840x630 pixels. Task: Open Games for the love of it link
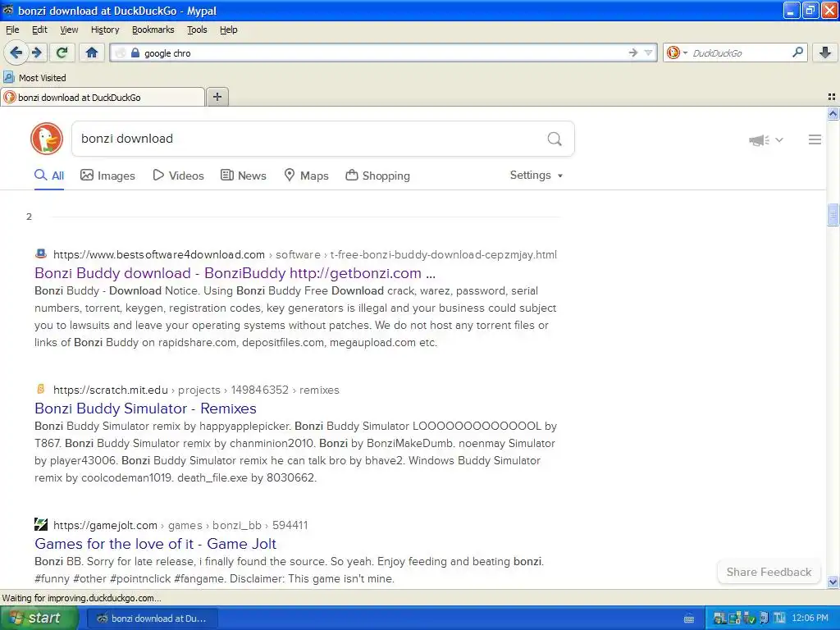[155, 543]
